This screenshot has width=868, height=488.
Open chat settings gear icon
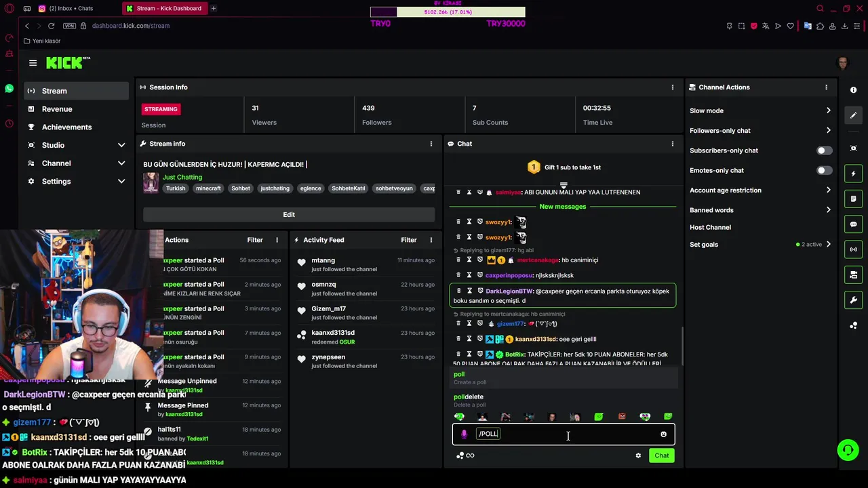point(638,455)
